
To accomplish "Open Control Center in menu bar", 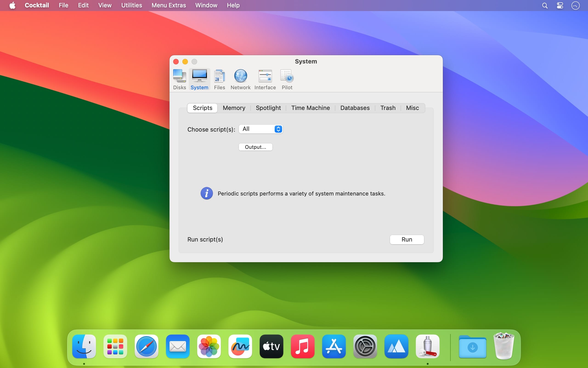I will click(560, 5).
